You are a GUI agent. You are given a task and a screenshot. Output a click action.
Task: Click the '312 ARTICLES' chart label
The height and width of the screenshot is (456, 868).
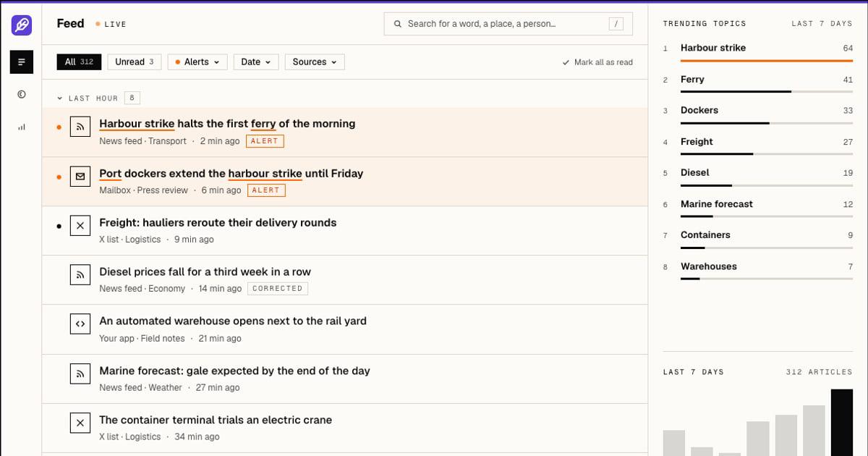819,372
